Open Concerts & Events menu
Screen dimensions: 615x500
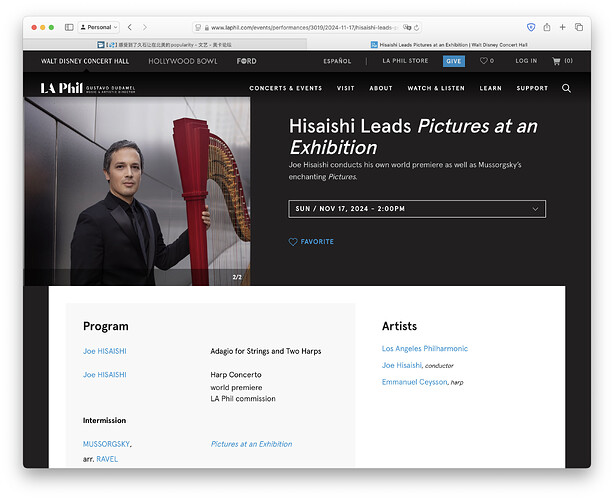coord(286,88)
